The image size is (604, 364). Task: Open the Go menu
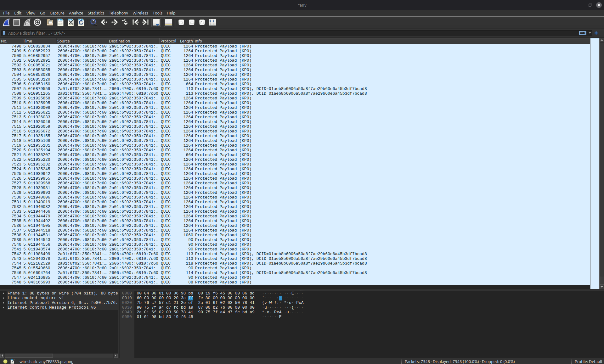pos(42,13)
